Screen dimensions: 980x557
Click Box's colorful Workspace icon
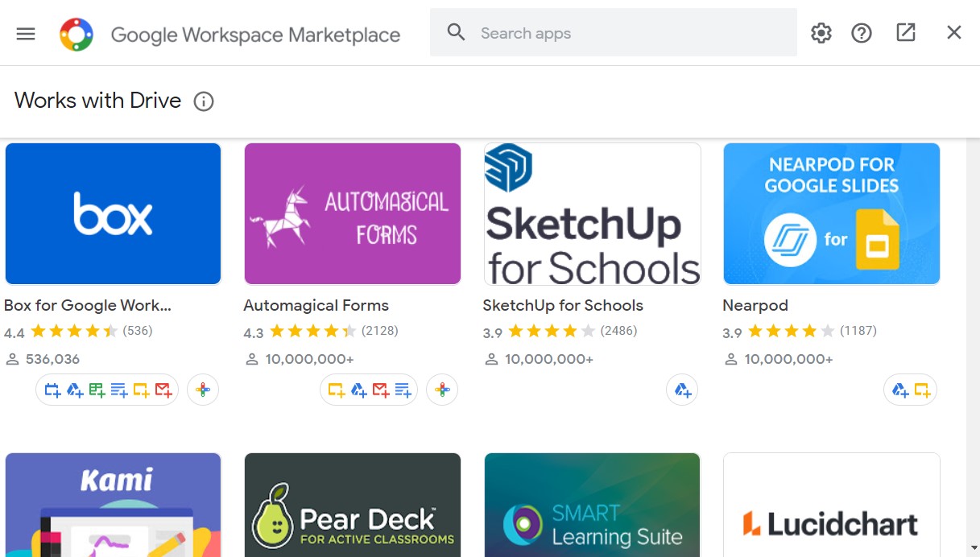203,390
